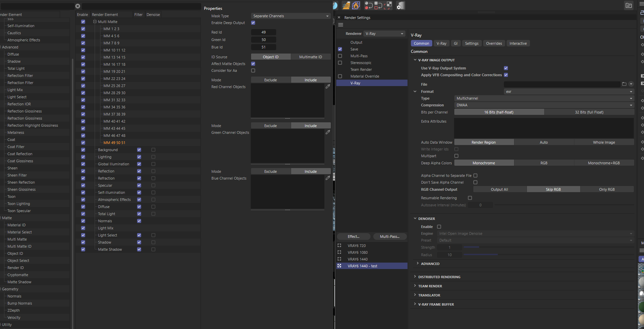Click the Autosave Interval slider
The height and width of the screenshot is (329, 644).
pos(564,205)
